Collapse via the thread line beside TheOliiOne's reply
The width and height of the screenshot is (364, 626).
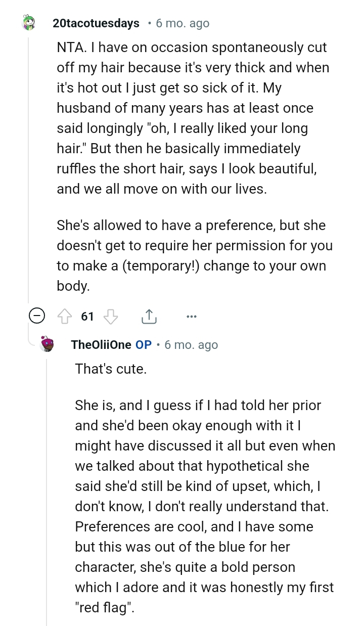47,485
